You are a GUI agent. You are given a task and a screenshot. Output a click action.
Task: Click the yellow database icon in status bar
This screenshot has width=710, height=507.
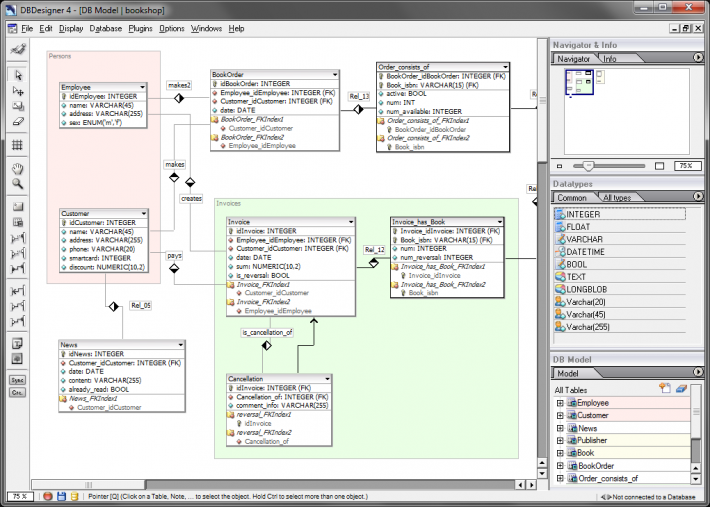coord(74,496)
